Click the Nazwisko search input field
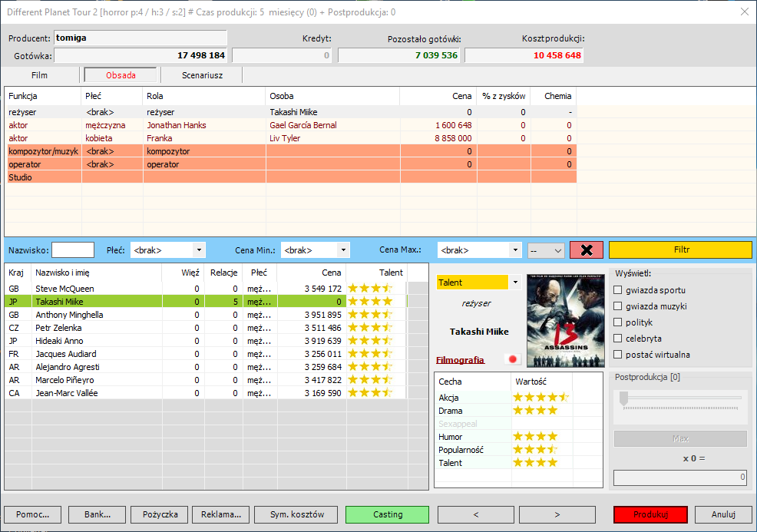The width and height of the screenshot is (757, 532). coord(73,250)
